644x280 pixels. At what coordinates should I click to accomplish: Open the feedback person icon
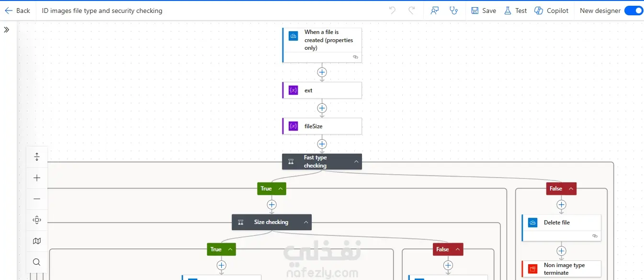434,11
